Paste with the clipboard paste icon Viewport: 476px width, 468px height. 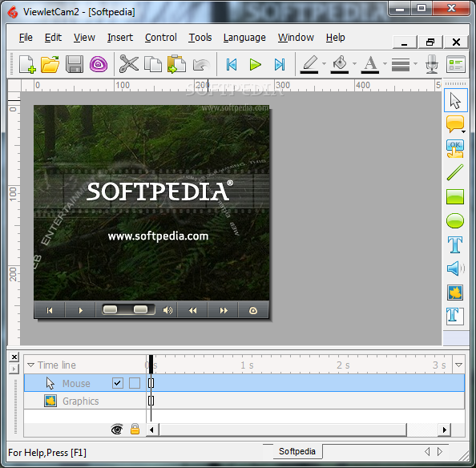coord(176,64)
